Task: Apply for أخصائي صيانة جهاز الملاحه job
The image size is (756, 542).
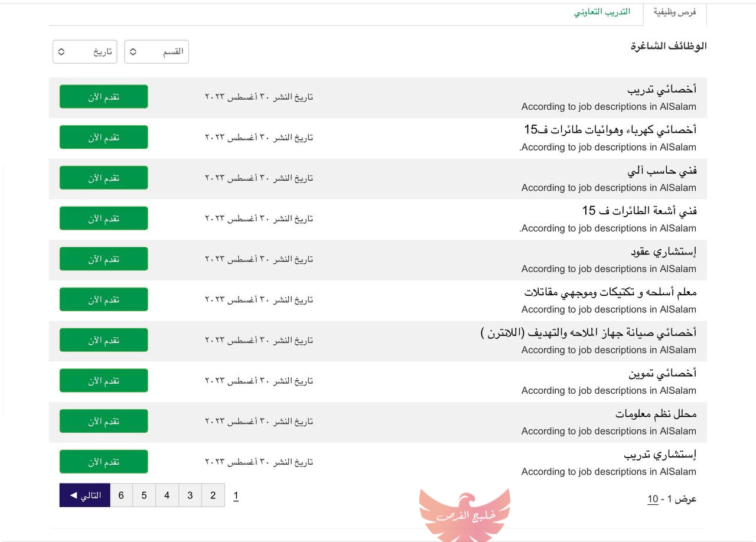Action: [x=103, y=340]
